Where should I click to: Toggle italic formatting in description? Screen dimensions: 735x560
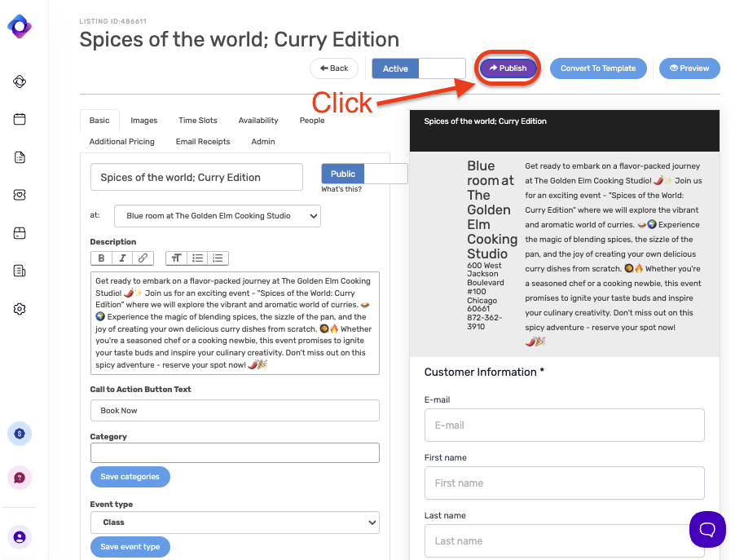pos(122,258)
